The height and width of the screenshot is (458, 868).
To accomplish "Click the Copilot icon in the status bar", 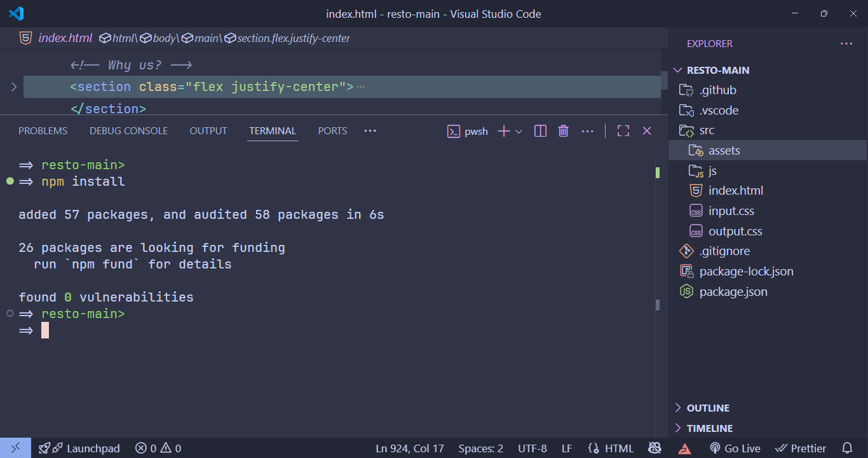I will pyautogui.click(x=654, y=448).
